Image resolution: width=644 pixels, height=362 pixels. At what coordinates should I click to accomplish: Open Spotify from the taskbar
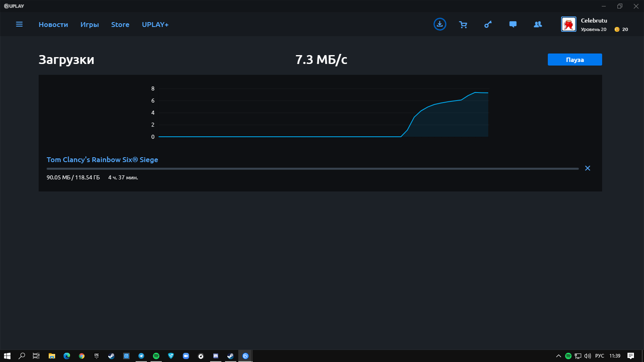coord(156,356)
